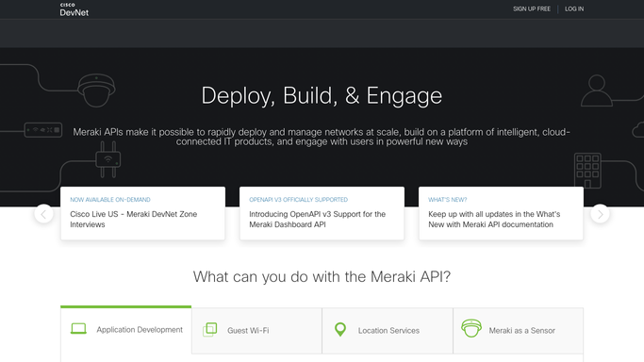
Task: Switch to the Guest Wi-Fi tab
Action: 256,330
